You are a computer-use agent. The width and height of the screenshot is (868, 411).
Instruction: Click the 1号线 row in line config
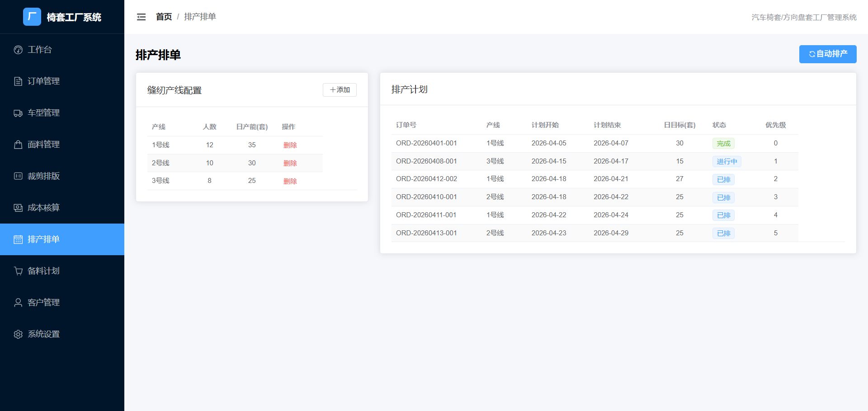[x=235, y=145]
